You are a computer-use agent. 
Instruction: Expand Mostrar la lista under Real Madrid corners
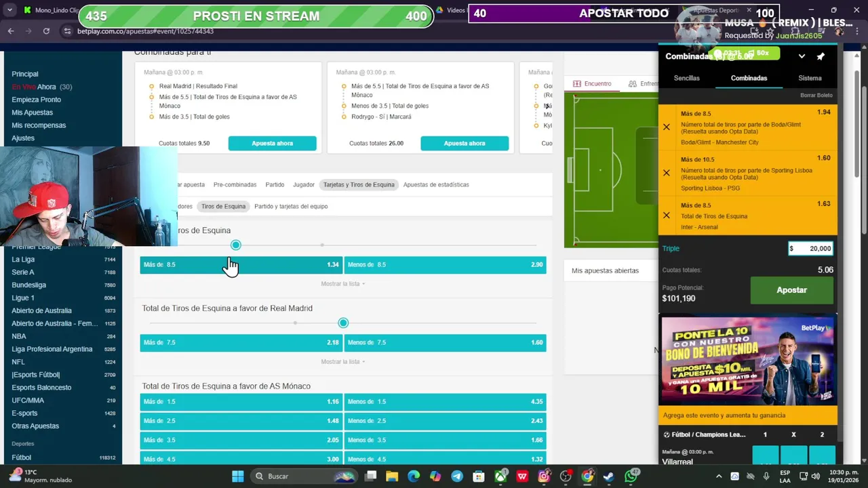coord(343,361)
